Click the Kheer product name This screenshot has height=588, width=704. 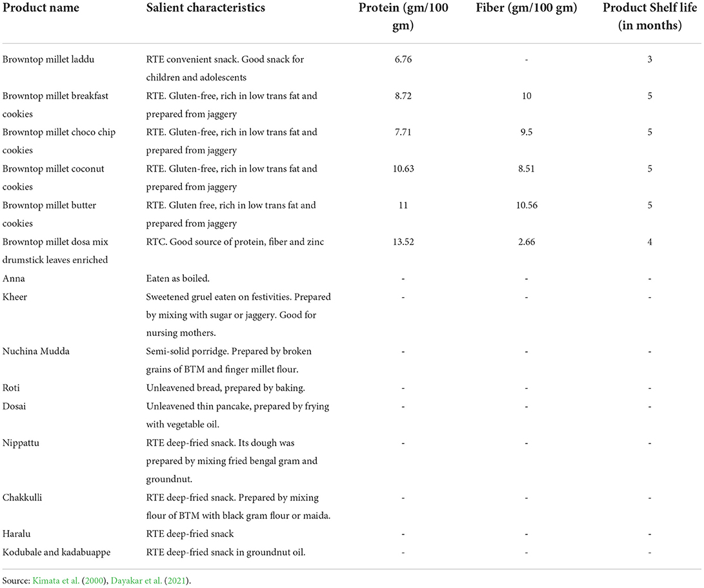click(x=14, y=298)
